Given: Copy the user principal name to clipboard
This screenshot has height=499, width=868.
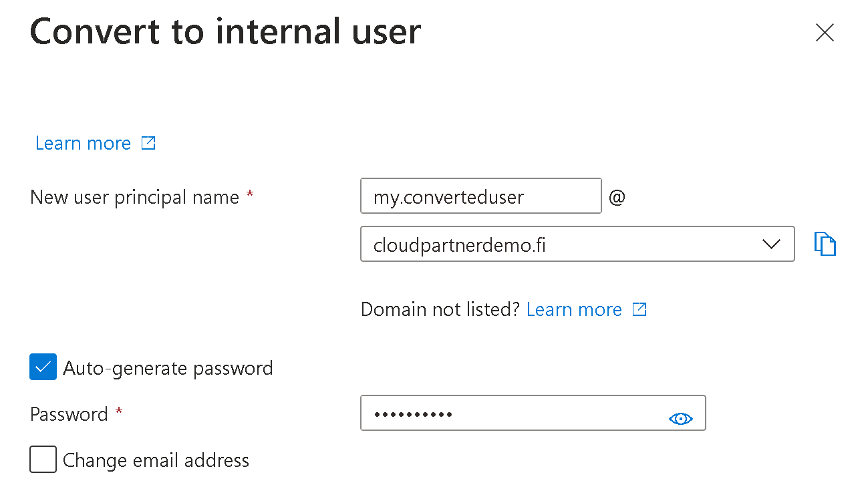Looking at the screenshot, I should (825, 244).
